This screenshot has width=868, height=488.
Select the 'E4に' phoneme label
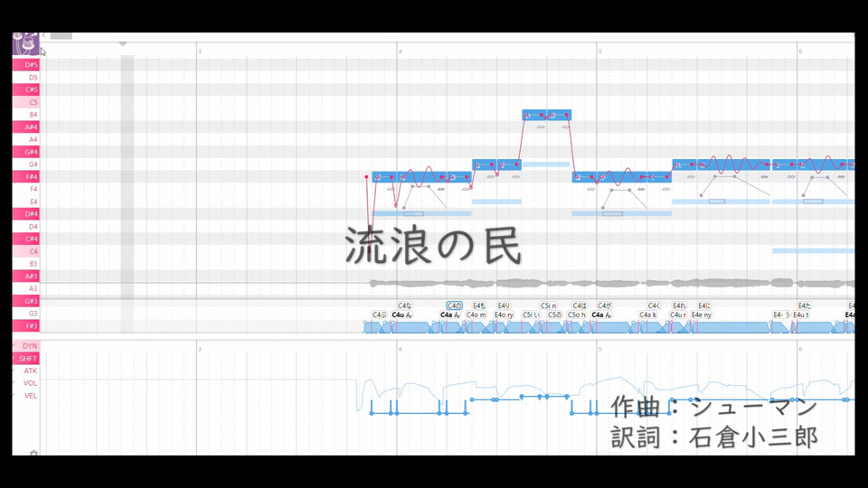(704, 305)
